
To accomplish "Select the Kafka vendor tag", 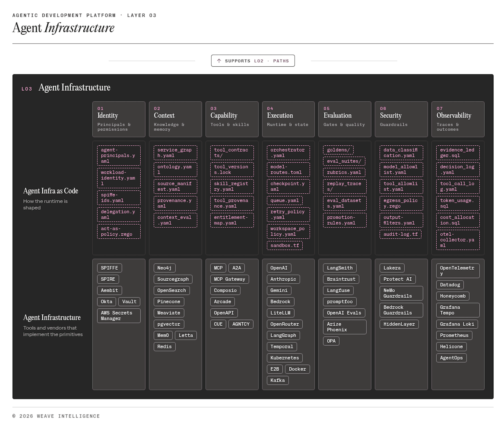I will point(278,380).
